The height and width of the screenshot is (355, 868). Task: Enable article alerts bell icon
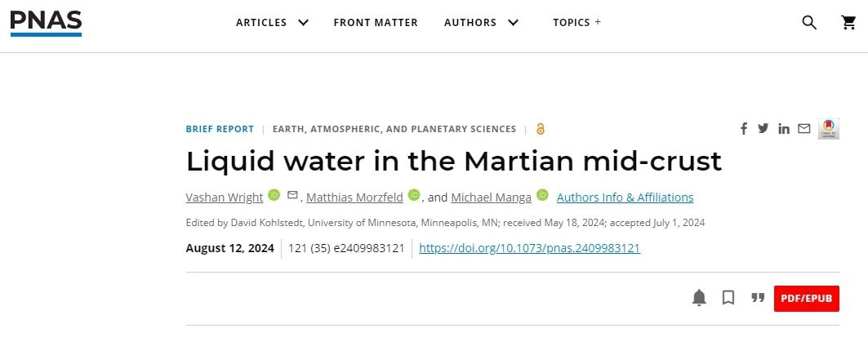[x=699, y=298]
